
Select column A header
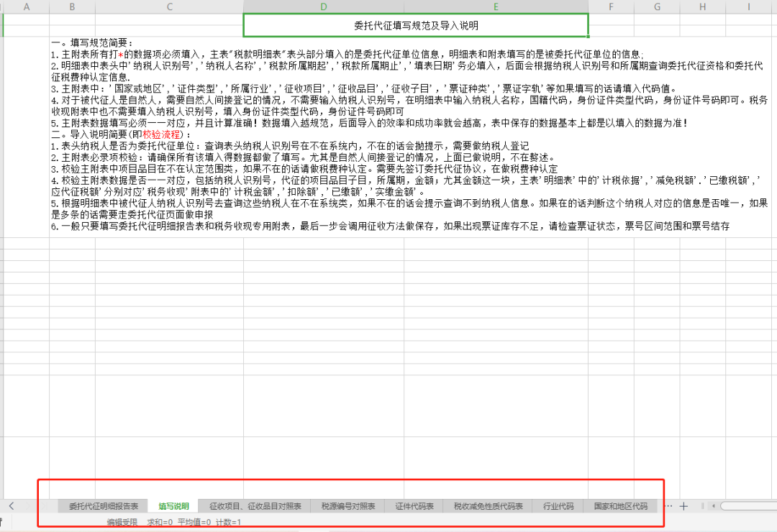pos(27,6)
